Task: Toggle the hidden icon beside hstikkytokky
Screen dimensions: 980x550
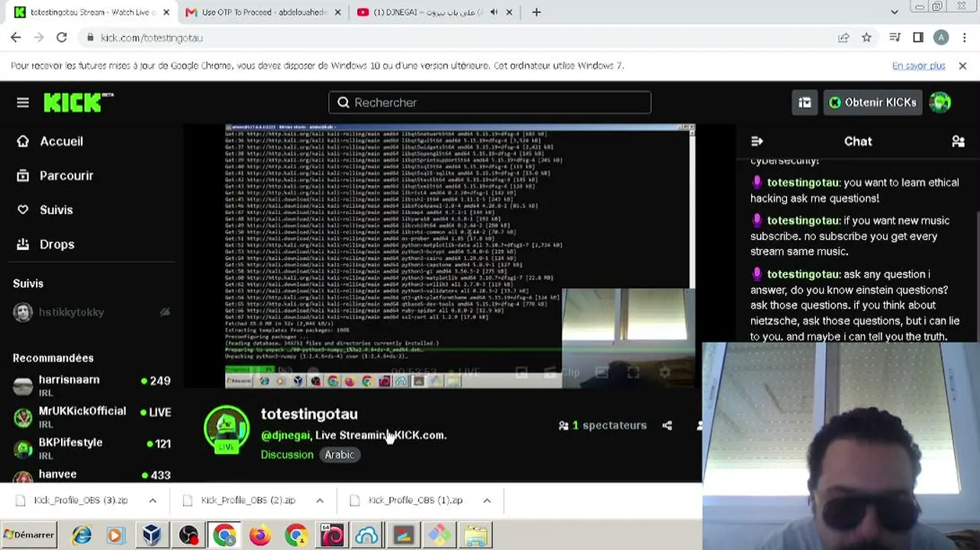Action: click(164, 312)
